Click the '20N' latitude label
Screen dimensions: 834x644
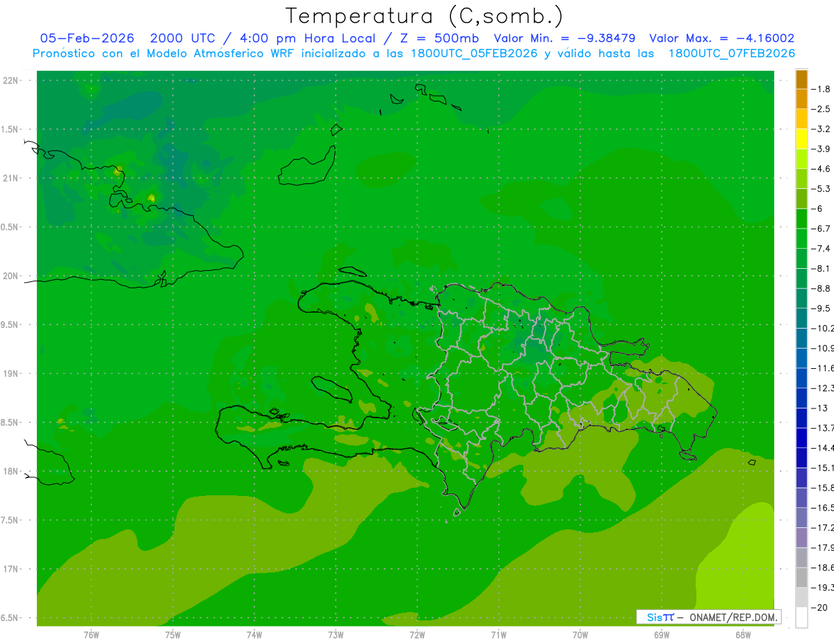click(10, 276)
